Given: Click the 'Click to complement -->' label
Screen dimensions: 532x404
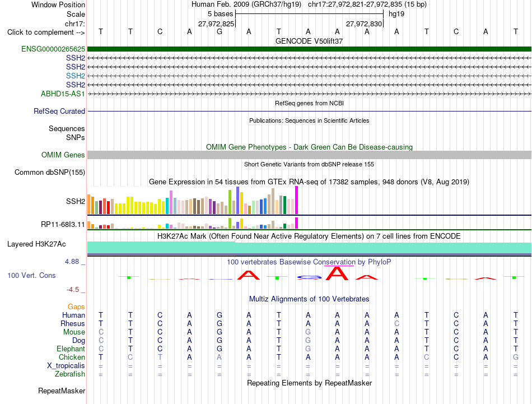Looking at the screenshot, I should coord(46,32).
